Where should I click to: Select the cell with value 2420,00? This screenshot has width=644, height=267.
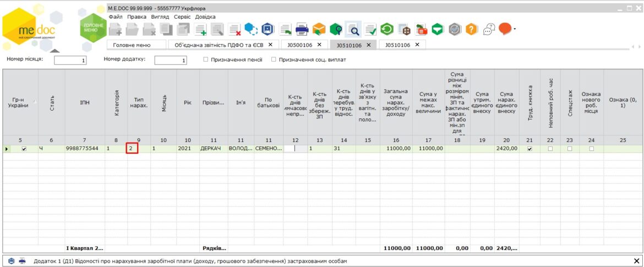tap(507, 149)
